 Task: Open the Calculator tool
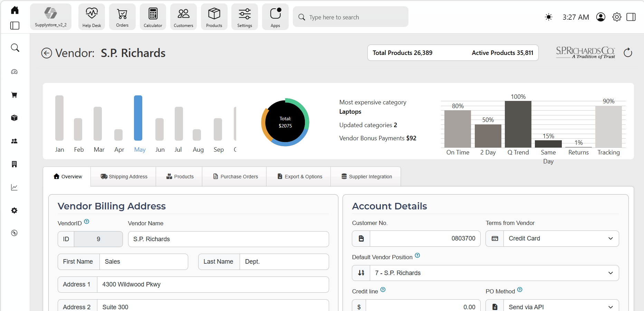click(x=153, y=17)
